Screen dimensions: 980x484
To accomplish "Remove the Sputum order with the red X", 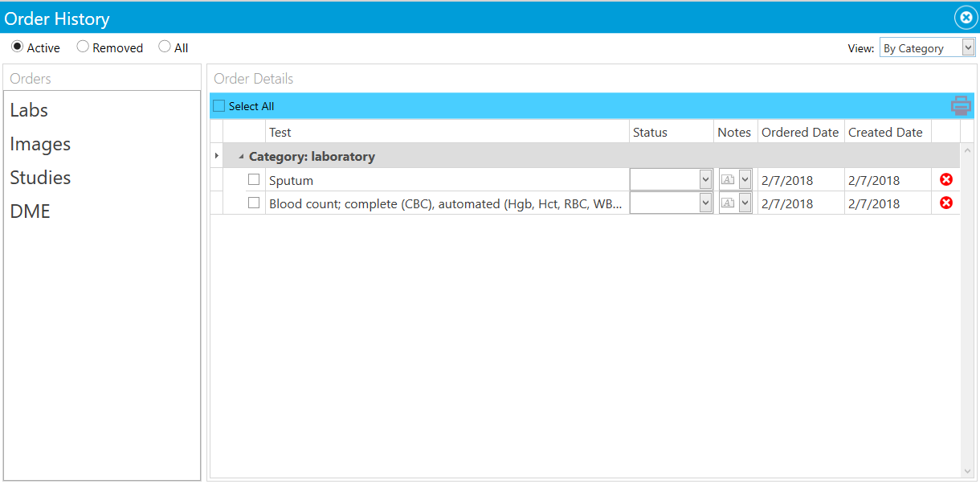I will (x=945, y=179).
